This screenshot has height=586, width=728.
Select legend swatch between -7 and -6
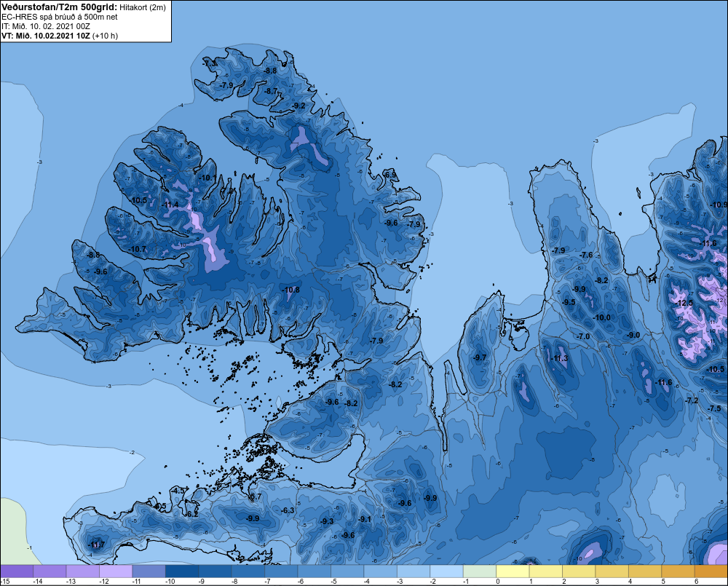click(x=281, y=571)
